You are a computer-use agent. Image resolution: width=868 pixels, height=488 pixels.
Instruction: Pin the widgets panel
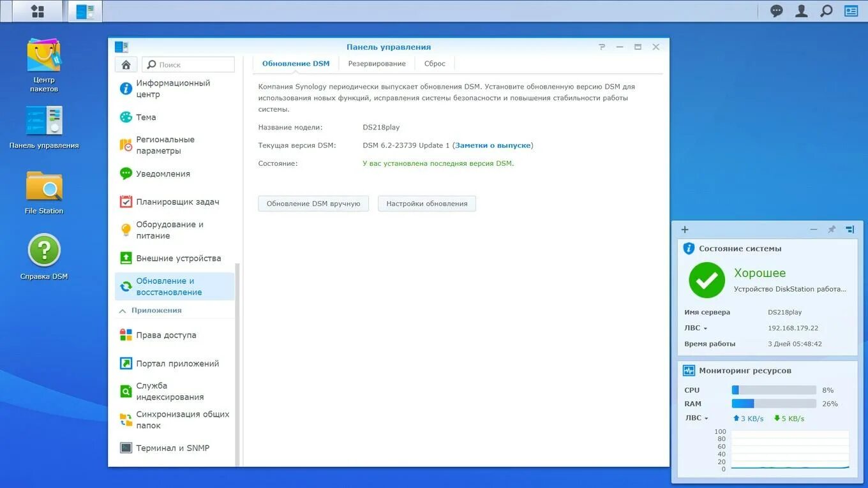[x=832, y=230]
